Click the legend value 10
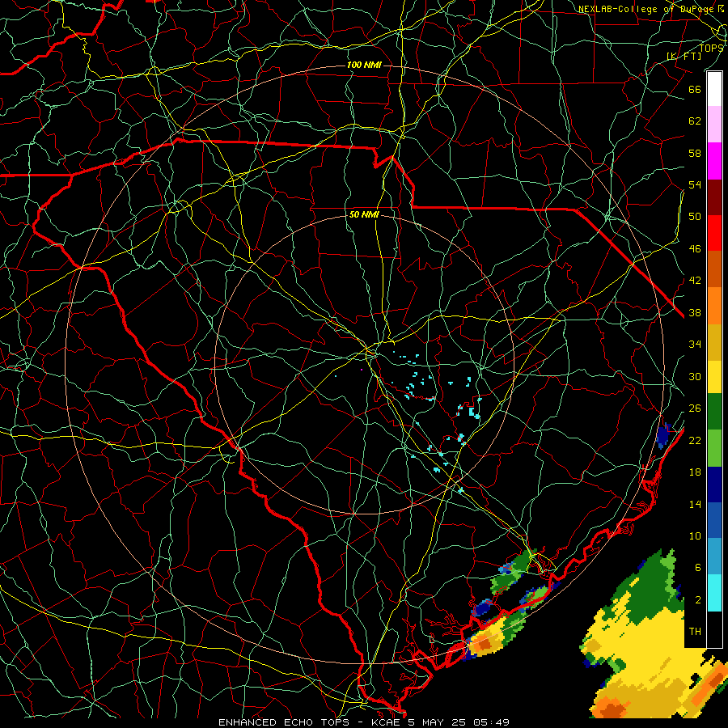The image size is (728, 728). [695, 535]
